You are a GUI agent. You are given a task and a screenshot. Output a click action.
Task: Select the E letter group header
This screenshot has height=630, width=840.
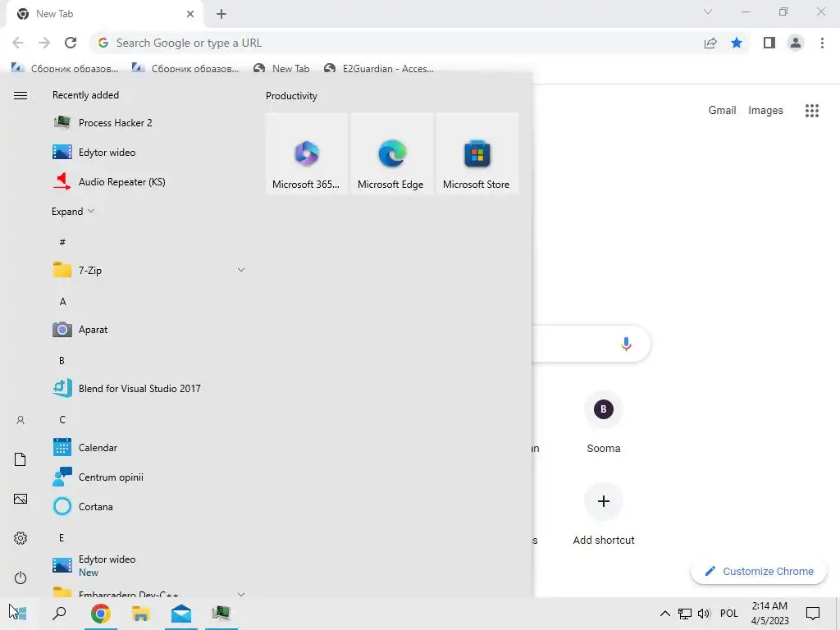click(x=62, y=537)
